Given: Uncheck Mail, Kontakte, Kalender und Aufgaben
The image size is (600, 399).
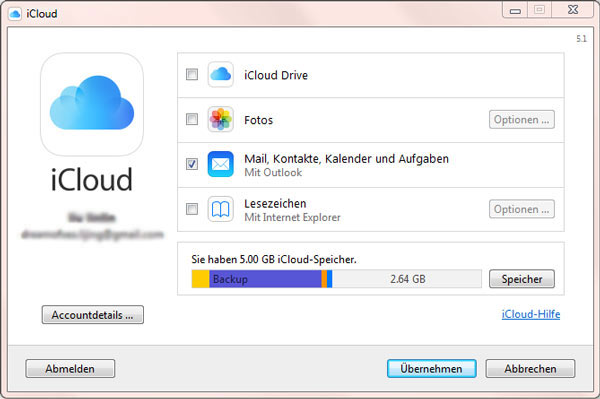Looking at the screenshot, I should pos(192,164).
